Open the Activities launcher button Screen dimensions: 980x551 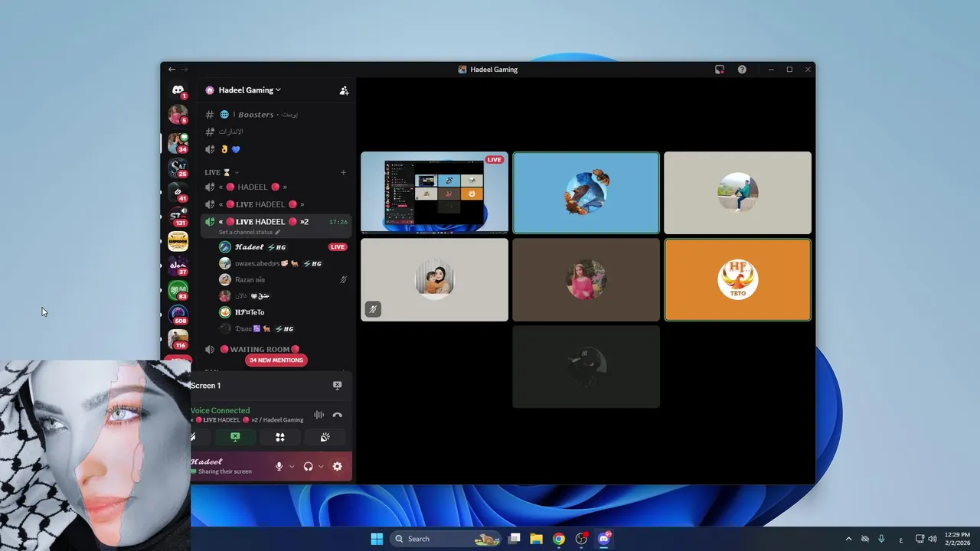point(280,437)
